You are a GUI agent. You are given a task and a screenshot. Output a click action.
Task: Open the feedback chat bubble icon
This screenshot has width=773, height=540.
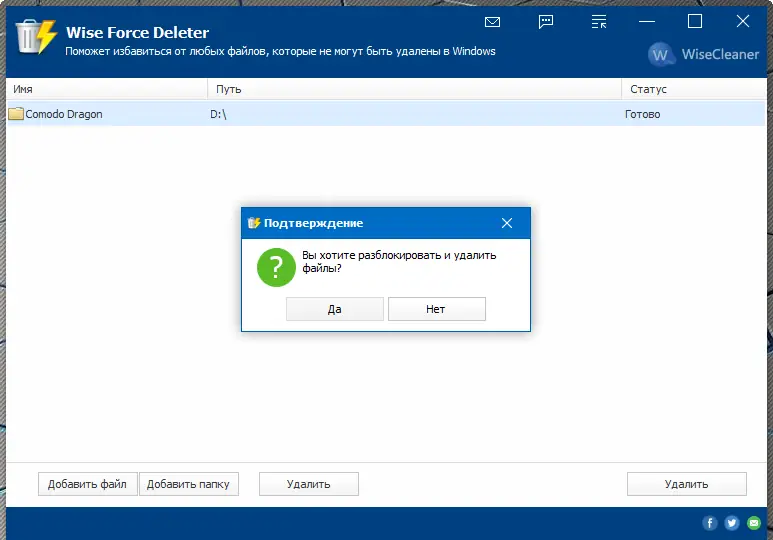pyautogui.click(x=546, y=22)
